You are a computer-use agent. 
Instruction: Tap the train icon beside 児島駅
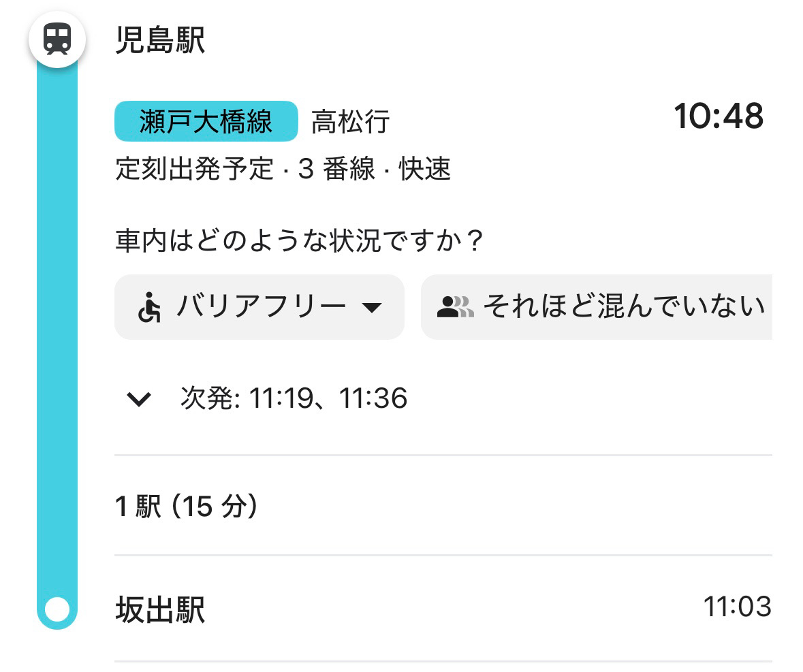[57, 39]
